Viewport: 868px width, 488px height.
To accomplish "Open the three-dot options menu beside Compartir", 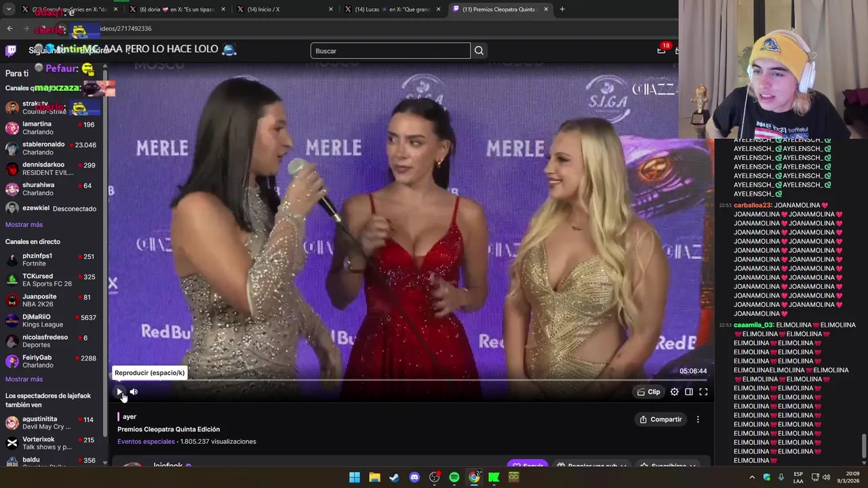I will point(698,420).
